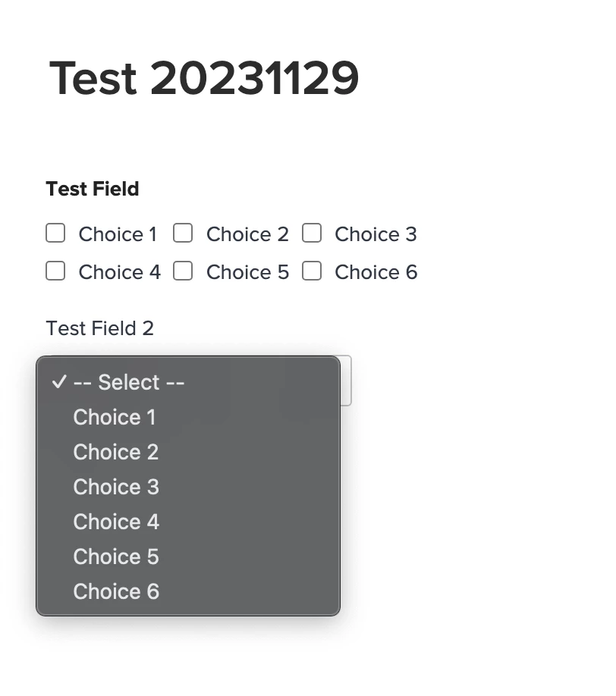616x696 pixels.
Task: Toggle the Choice 4 checkbox under Test Field
Action: (55, 271)
